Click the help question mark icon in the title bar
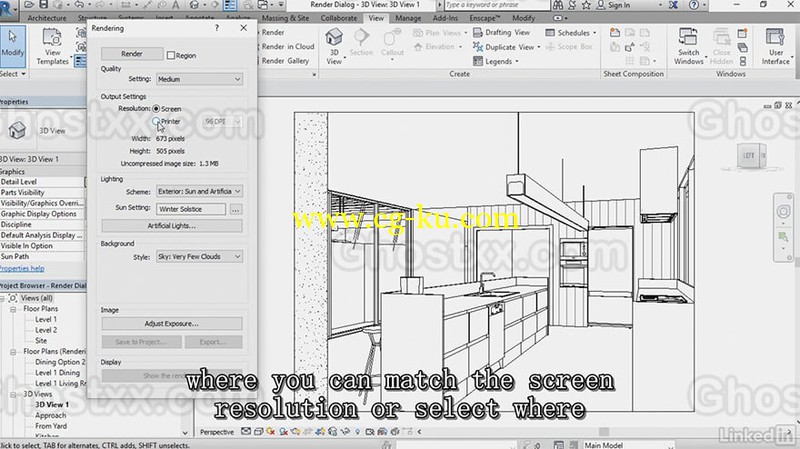The width and height of the screenshot is (800, 449). click(694, 5)
